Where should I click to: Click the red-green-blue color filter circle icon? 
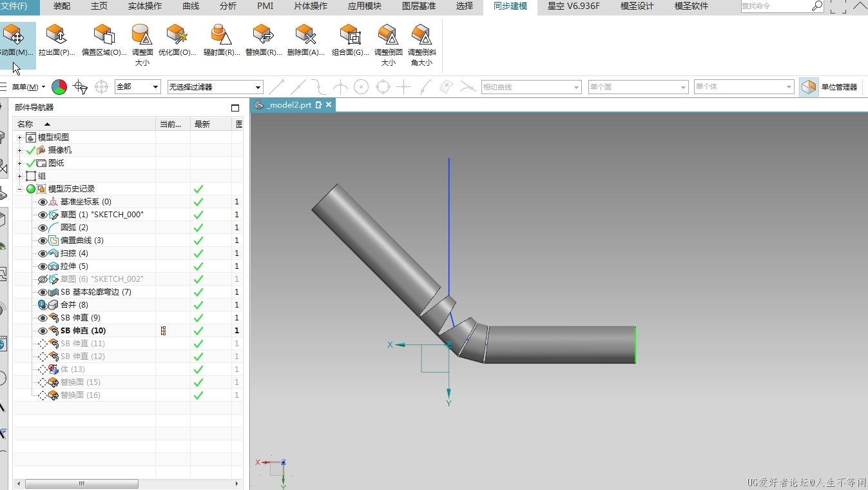[59, 87]
